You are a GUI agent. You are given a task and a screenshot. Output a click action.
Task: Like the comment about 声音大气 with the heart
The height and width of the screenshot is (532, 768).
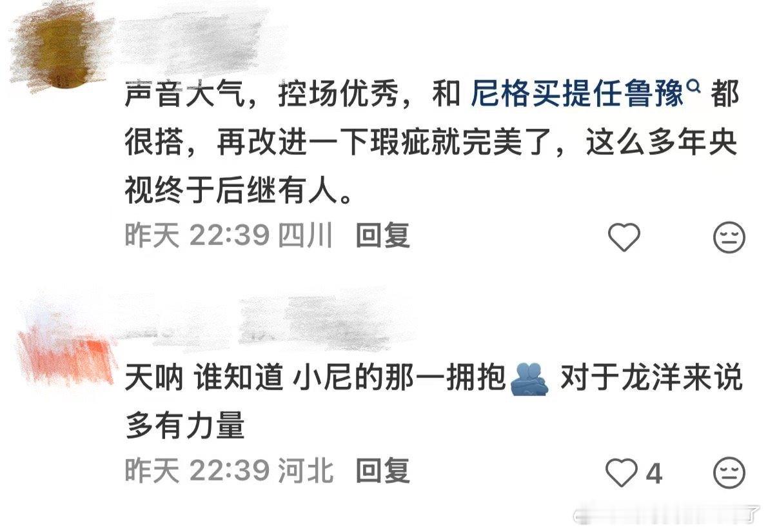tap(624, 237)
